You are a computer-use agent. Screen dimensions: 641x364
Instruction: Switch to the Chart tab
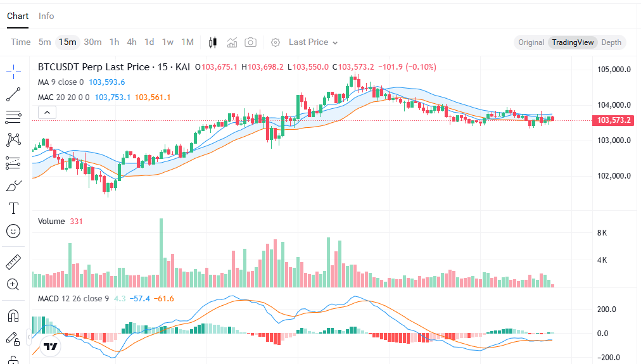pos(18,16)
